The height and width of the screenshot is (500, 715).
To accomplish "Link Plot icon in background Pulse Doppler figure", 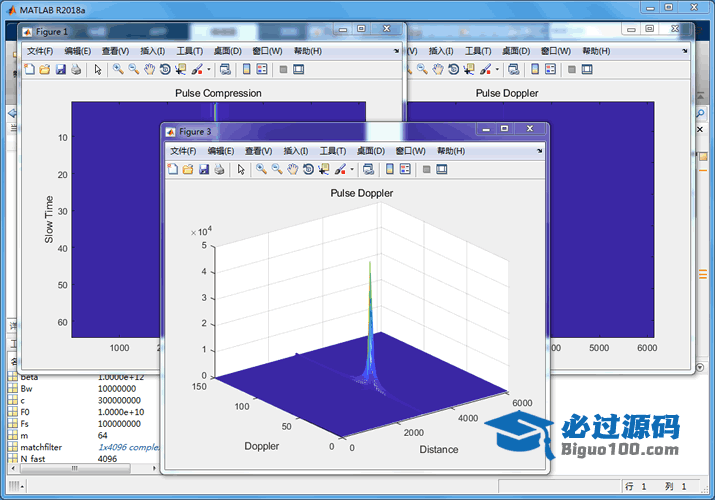I will point(513,69).
